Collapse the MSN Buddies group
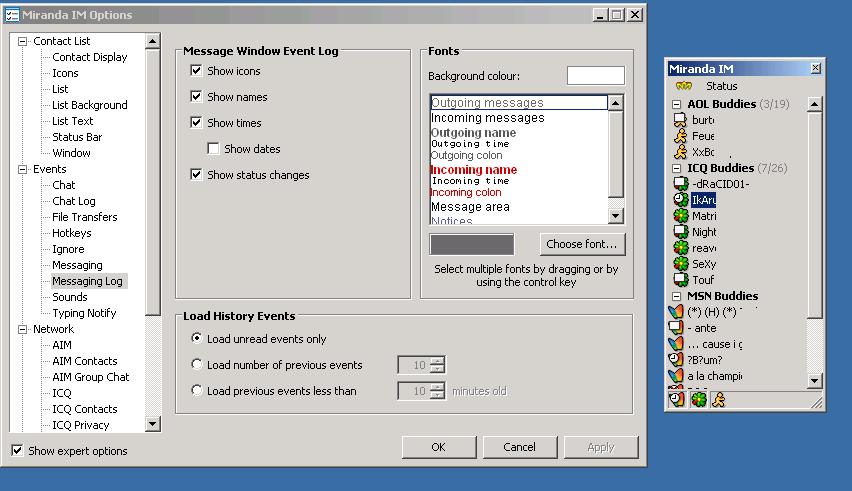 (x=676, y=297)
